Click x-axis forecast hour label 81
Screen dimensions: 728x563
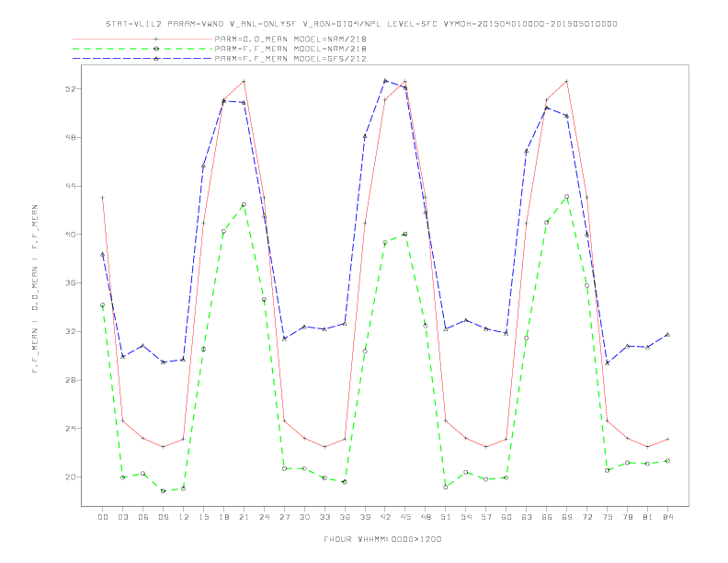648,517
